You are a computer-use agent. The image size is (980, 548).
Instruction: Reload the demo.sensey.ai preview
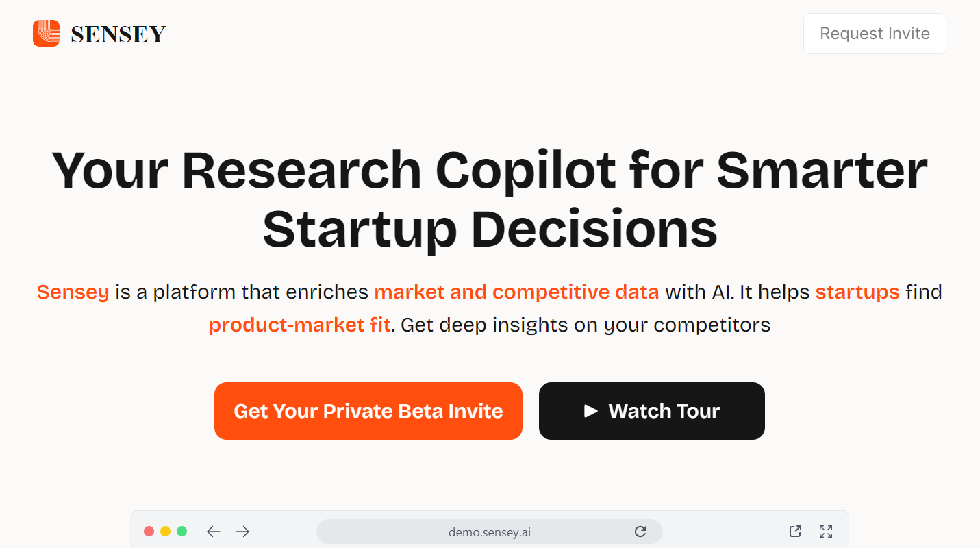640,532
